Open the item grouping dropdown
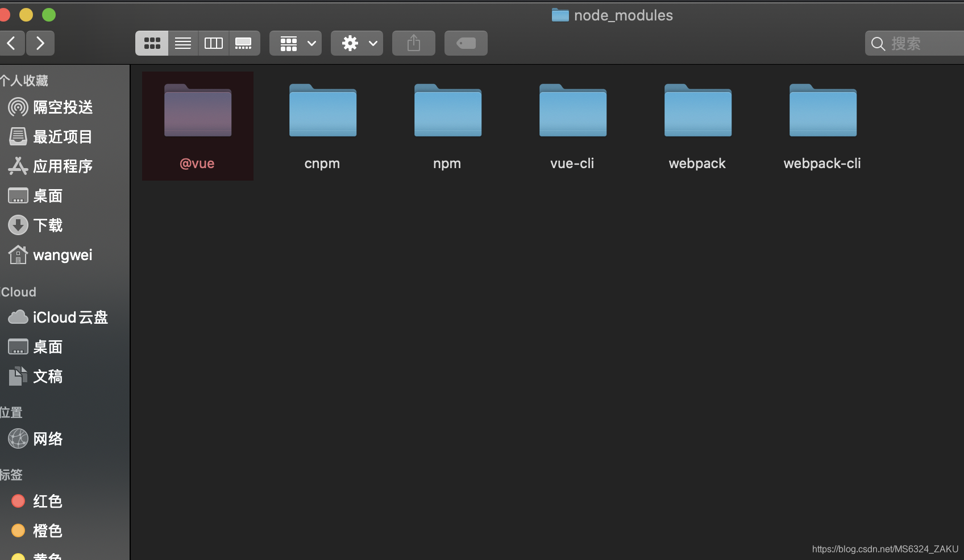Image resolution: width=964 pixels, height=560 pixels. pyautogui.click(x=296, y=43)
